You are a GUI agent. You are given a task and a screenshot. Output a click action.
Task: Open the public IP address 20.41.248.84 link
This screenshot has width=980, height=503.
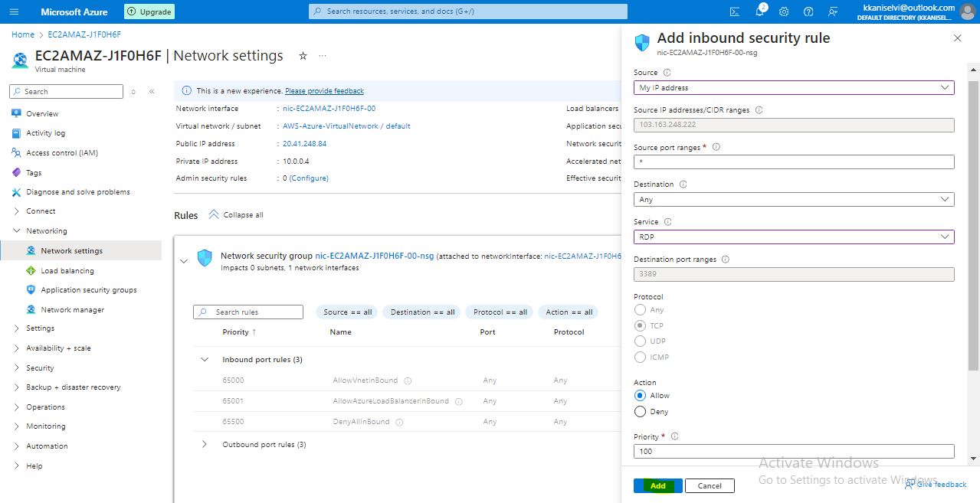(x=304, y=144)
